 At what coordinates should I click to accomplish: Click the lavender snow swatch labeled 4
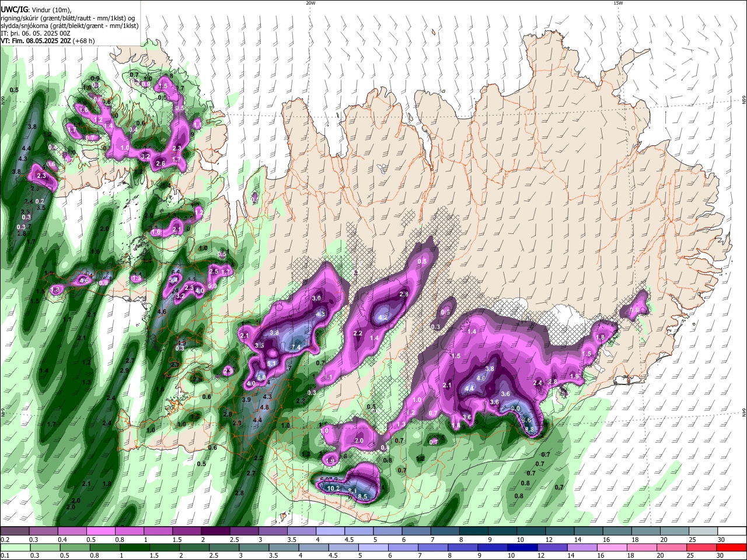pyautogui.click(x=330, y=531)
